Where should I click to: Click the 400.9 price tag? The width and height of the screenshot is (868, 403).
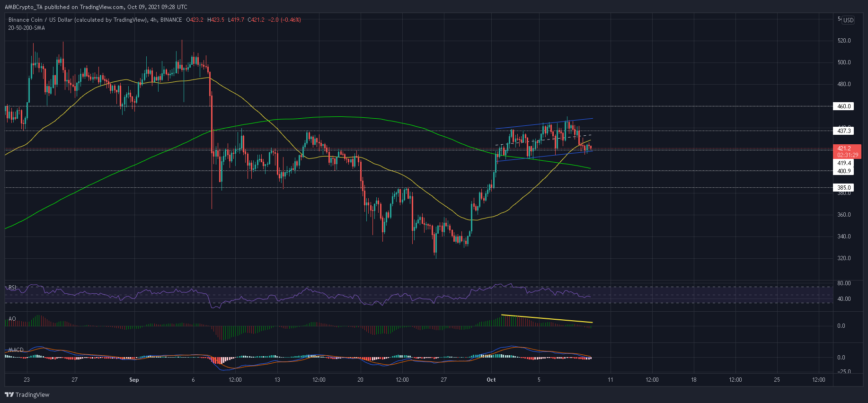point(844,171)
